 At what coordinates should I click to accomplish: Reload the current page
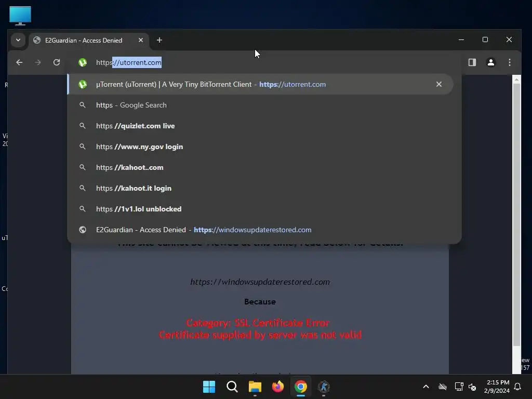click(57, 62)
